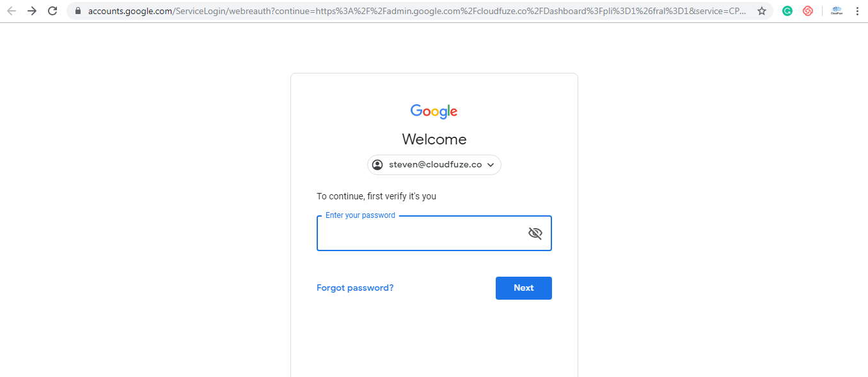Bookmark this page with the star
The image size is (868, 377).
(762, 11)
